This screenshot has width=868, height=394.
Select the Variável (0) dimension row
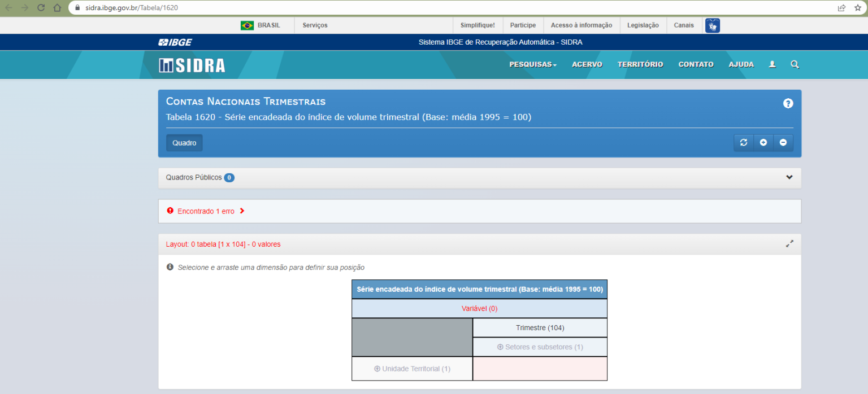pos(479,309)
